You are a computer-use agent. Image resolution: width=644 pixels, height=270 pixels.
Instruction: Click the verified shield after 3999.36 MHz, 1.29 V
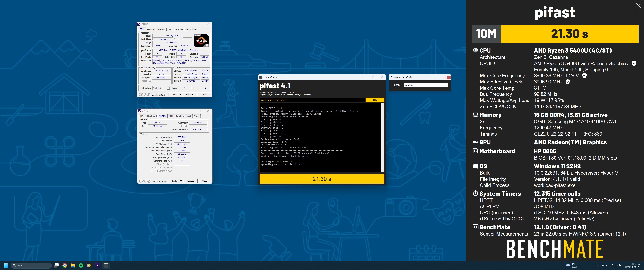pos(584,76)
